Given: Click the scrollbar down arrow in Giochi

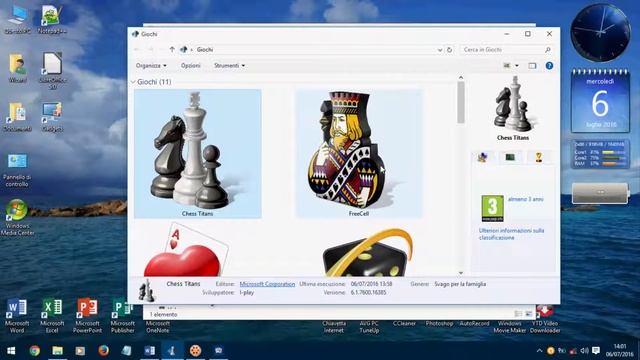Looking at the screenshot, I should (461, 273).
